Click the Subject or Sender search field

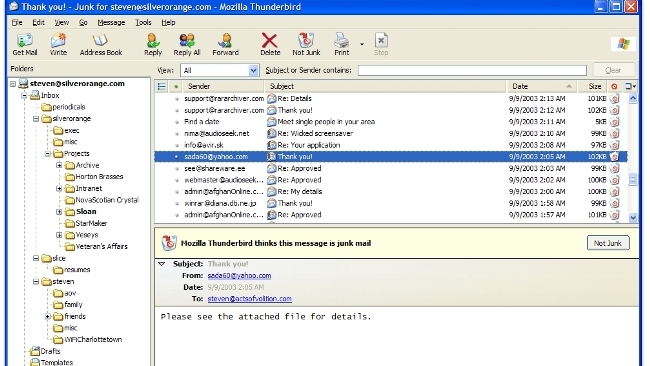click(x=472, y=70)
